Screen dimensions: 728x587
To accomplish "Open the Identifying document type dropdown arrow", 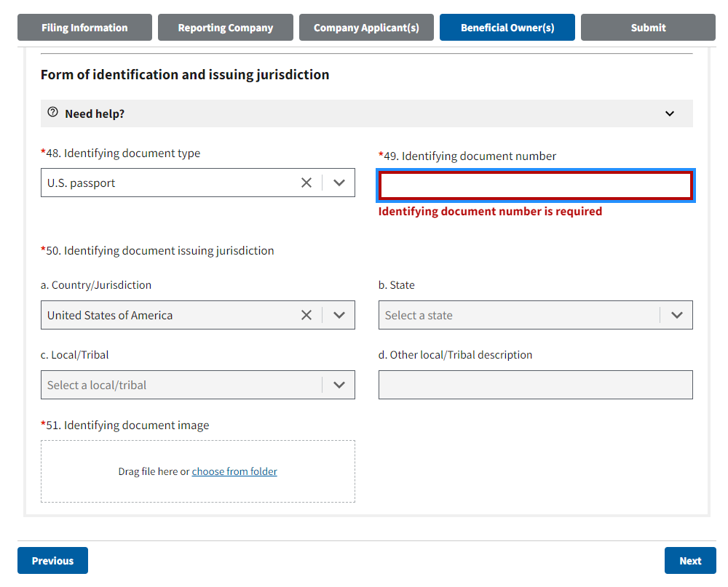I will tap(339, 183).
